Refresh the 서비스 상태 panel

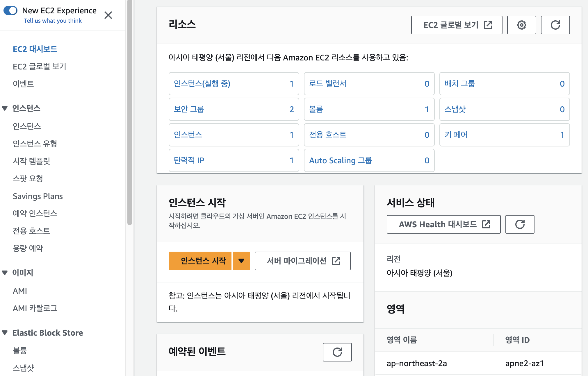coord(520,224)
